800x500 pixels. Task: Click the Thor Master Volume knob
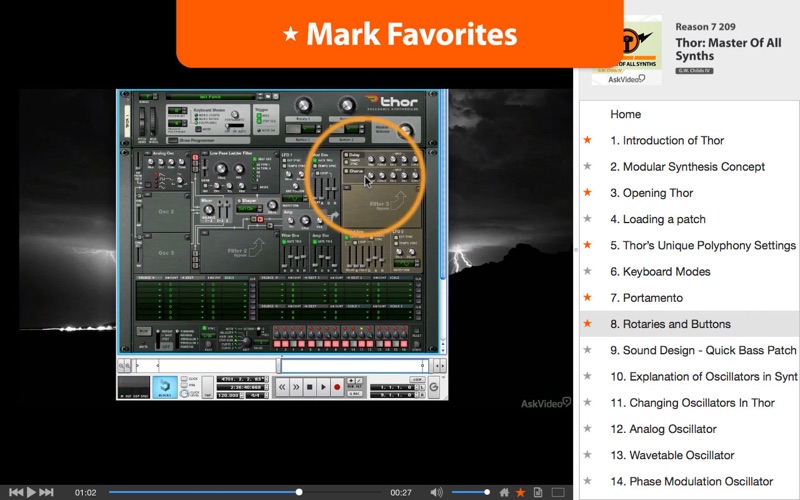406,130
